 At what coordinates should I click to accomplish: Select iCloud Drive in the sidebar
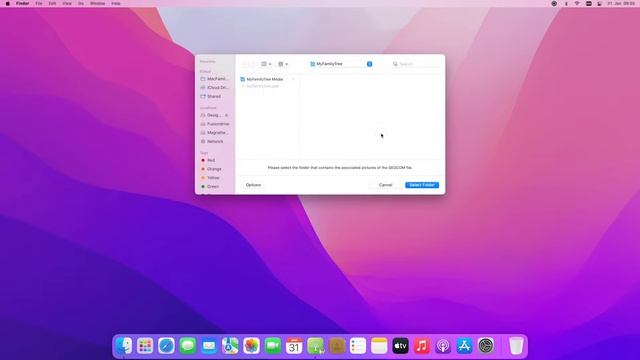coord(215,88)
